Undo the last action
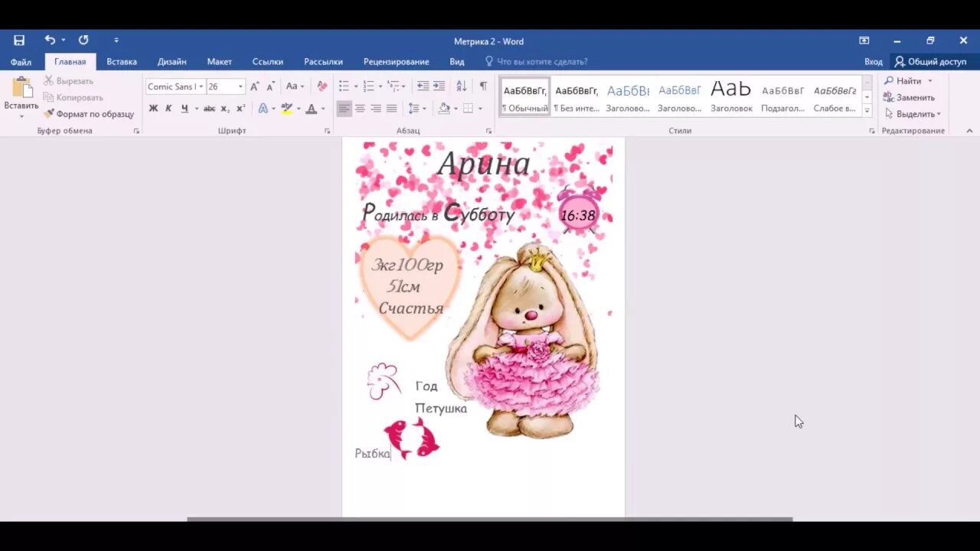Image resolution: width=980 pixels, height=551 pixels. [50, 41]
